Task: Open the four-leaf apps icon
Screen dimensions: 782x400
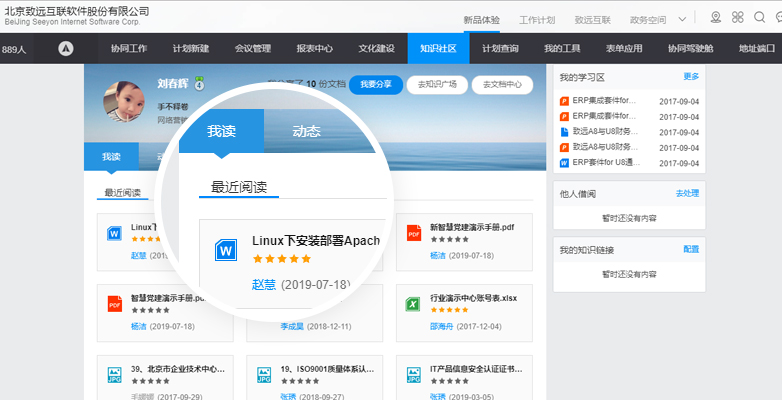Action: (x=738, y=18)
